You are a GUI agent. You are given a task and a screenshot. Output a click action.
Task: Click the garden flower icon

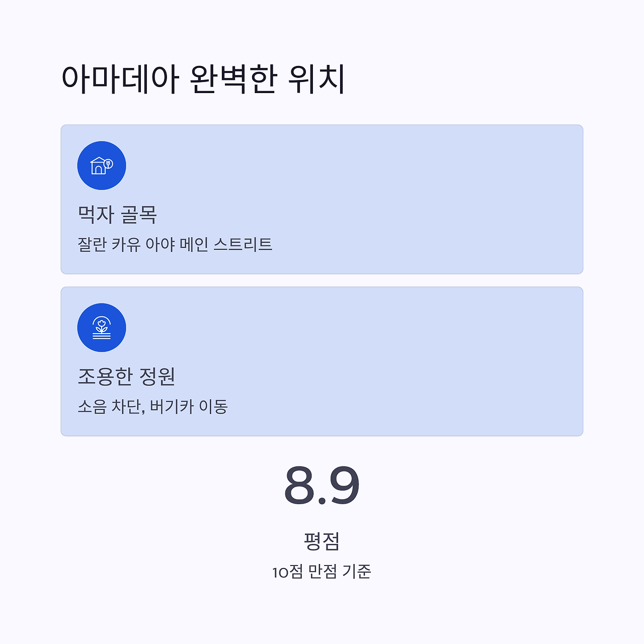[x=102, y=328]
